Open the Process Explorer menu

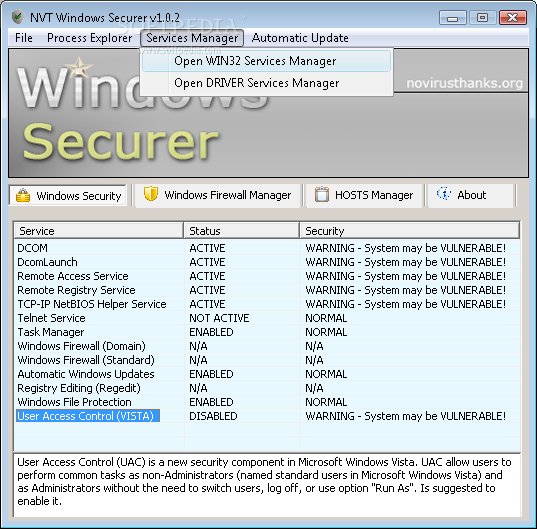point(90,38)
